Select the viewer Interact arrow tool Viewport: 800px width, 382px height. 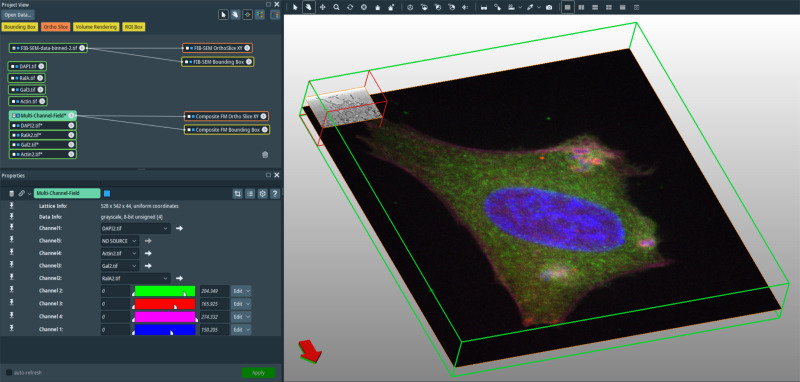click(x=295, y=7)
